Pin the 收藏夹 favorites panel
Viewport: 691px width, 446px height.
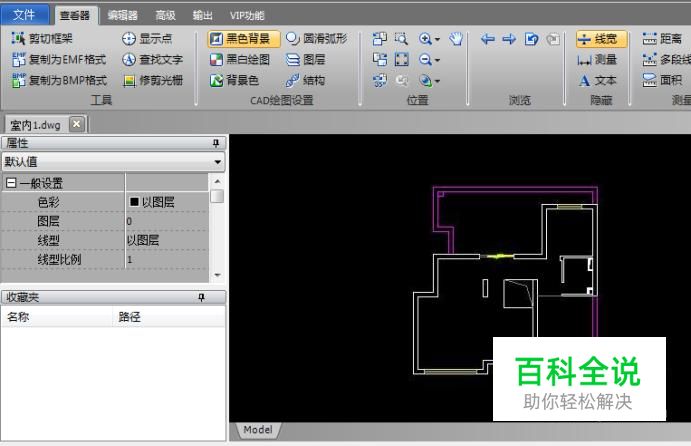point(201,297)
